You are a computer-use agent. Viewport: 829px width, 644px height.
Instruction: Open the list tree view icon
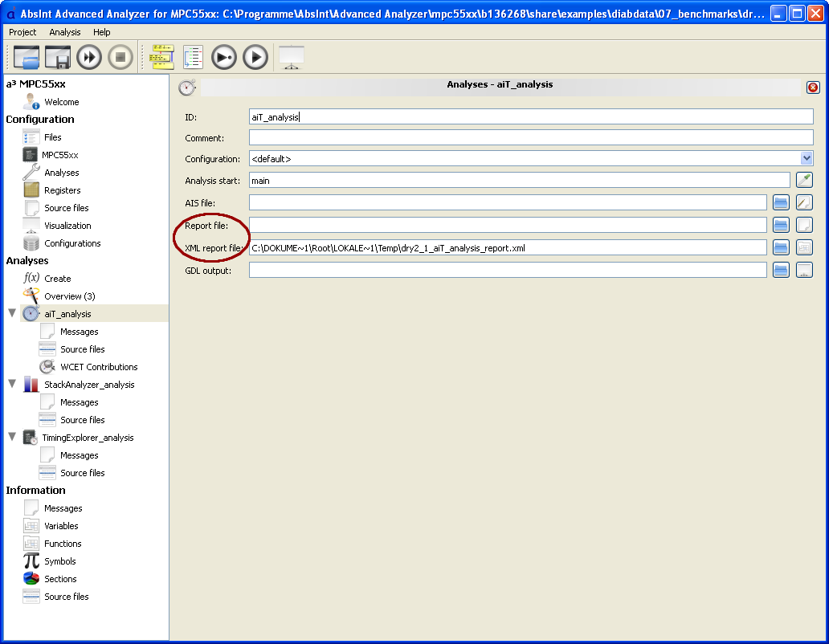click(x=194, y=56)
